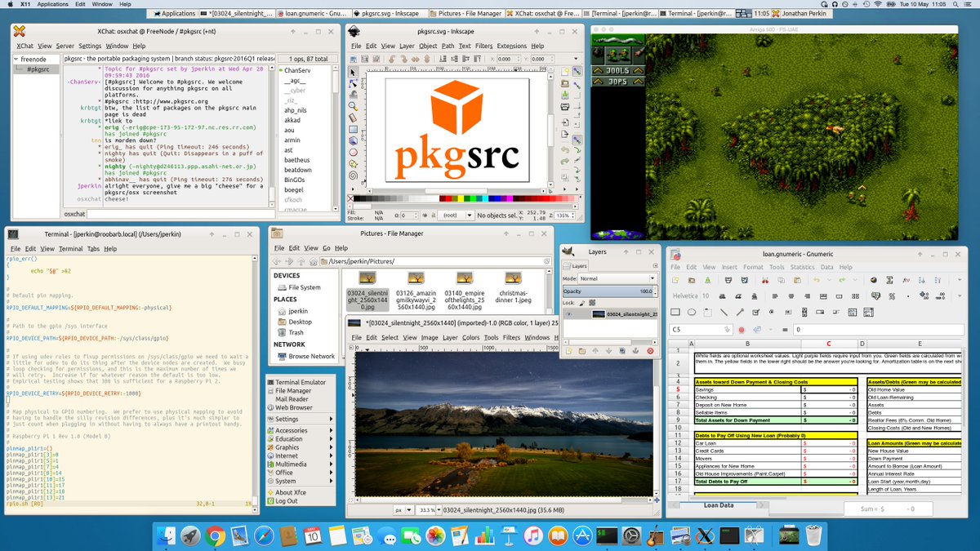Viewport: 980px width, 551px height.
Task: Adjust GIMP Layers Opacity slider
Action: pyautogui.click(x=609, y=291)
